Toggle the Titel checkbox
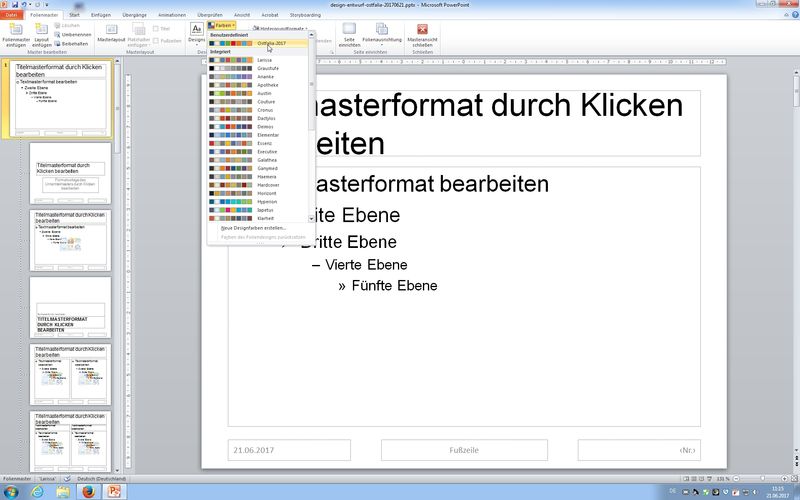The image size is (800, 500). point(158,28)
